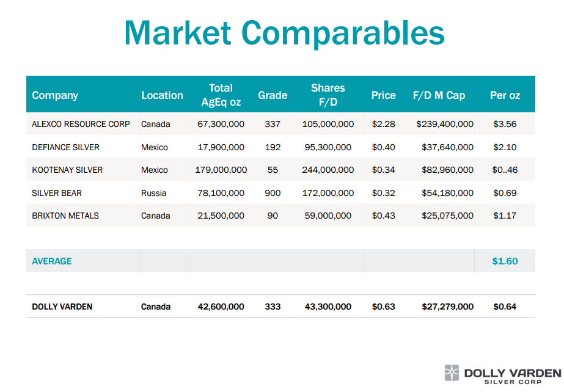Select Kootenay's 179,000,000 AgEq oz value
This screenshot has width=564, height=392.
(221, 170)
